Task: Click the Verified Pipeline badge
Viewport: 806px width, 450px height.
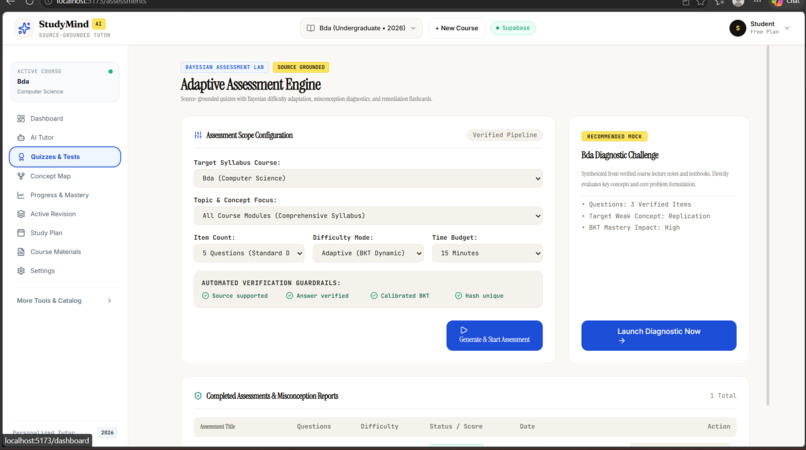Action: pos(505,135)
